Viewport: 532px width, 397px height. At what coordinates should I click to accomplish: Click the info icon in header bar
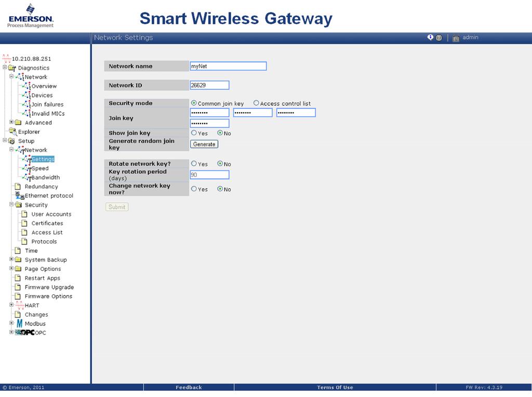(430, 37)
